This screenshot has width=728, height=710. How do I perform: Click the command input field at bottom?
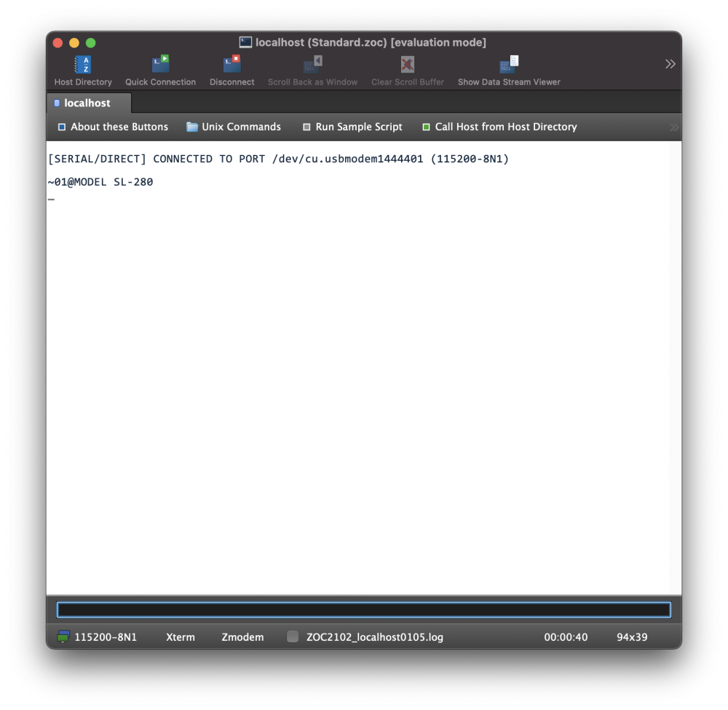pyautogui.click(x=363, y=610)
